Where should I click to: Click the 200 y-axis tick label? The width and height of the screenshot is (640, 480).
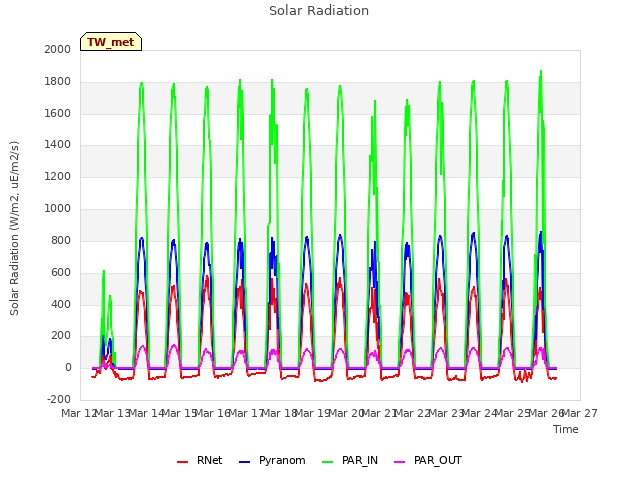click(61, 336)
